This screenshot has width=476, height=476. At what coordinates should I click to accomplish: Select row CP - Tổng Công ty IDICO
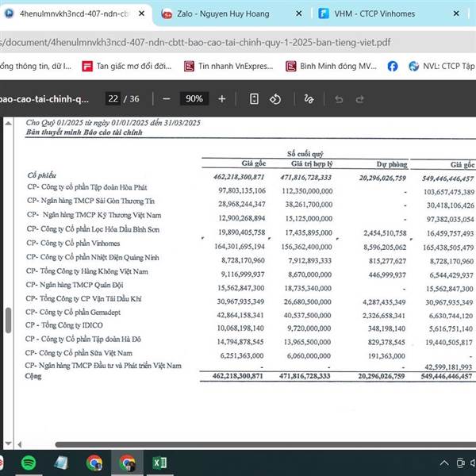[64, 325]
